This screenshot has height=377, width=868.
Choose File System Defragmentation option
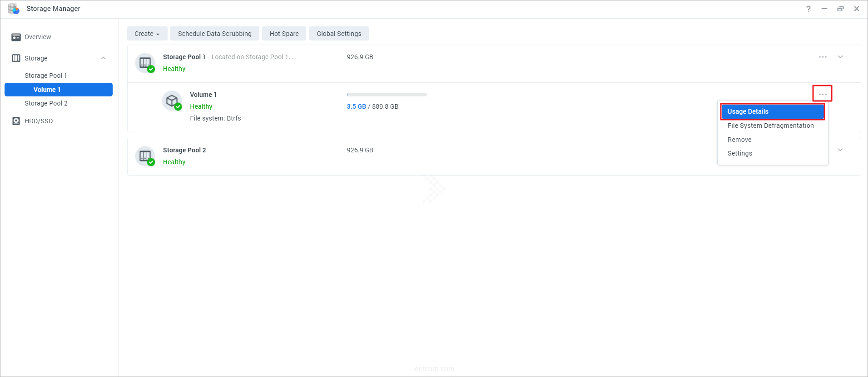(770, 126)
